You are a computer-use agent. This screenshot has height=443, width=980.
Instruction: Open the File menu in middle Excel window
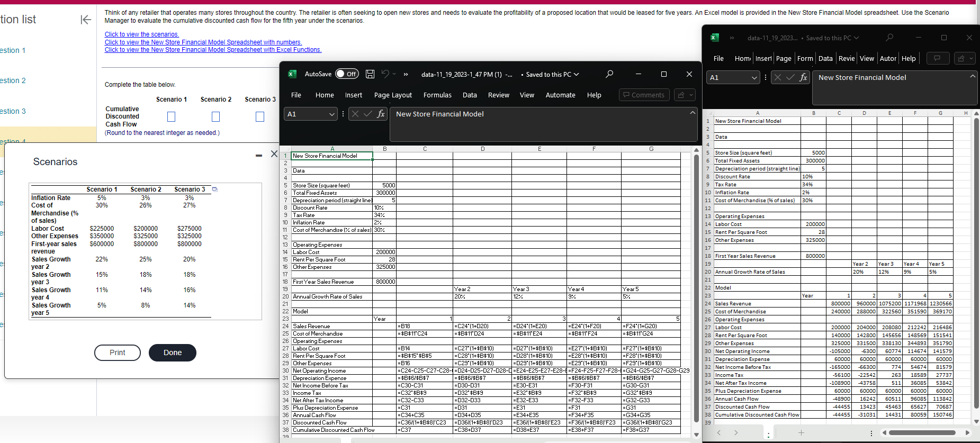296,95
